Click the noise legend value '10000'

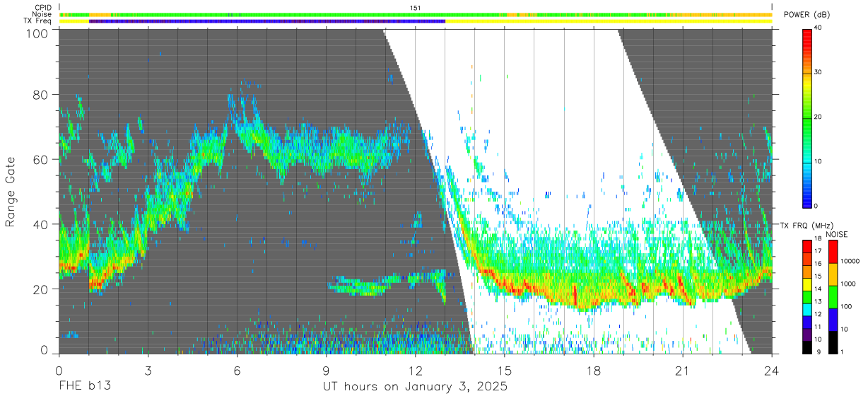click(849, 260)
